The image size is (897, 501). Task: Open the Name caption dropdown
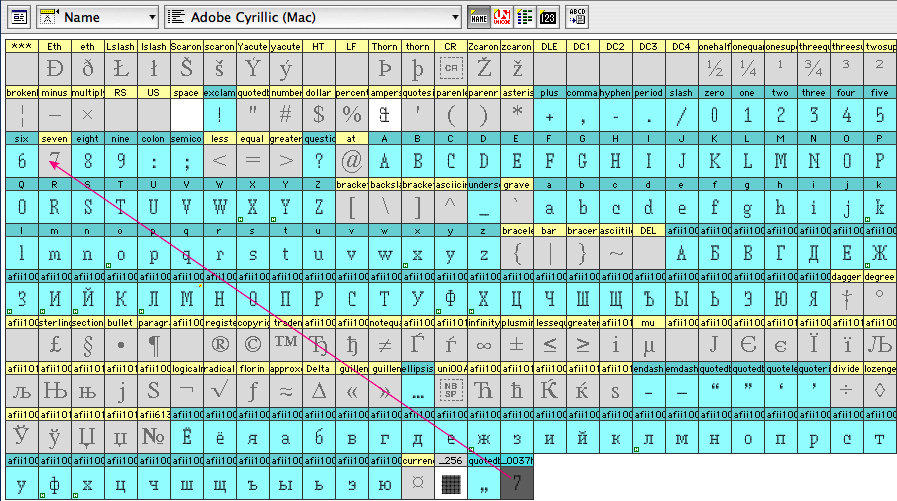(x=98, y=17)
